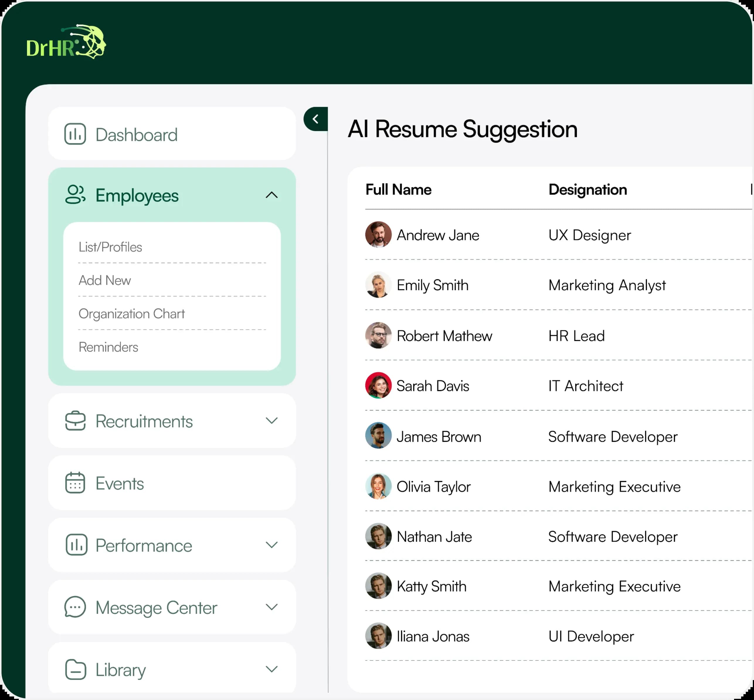
Task: Open Nathan Jate's avatar photo
Action: pos(378,536)
